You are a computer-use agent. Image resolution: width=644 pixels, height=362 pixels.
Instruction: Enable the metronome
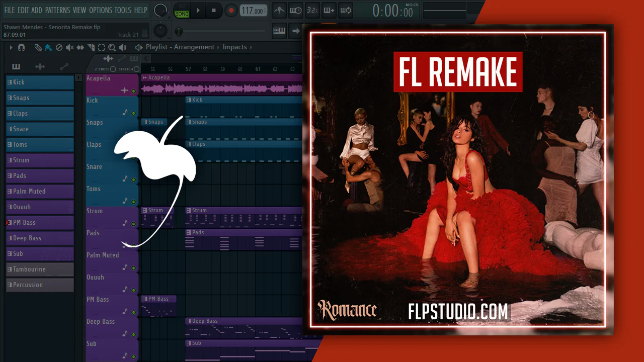click(x=279, y=11)
